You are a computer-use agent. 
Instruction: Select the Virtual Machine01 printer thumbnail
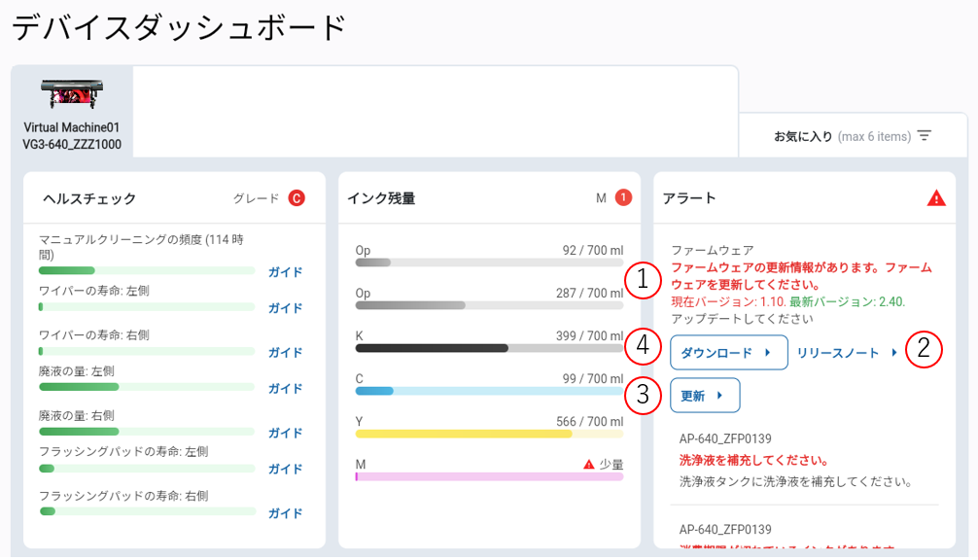[x=72, y=95]
